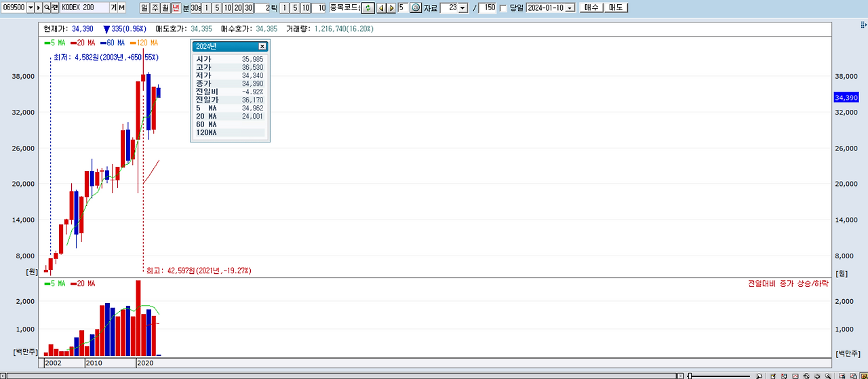Screen dimensions: 868x379
Task: Toggle the 20 MA price legend
Action: [83, 42]
